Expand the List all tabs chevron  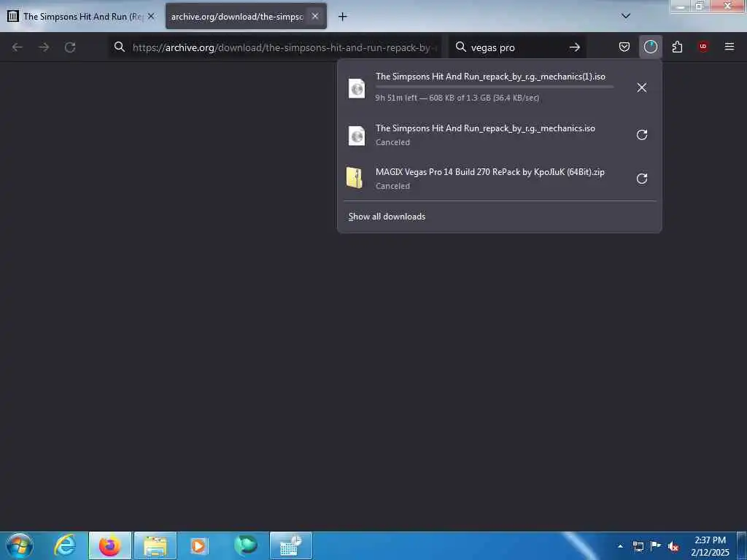tap(626, 16)
